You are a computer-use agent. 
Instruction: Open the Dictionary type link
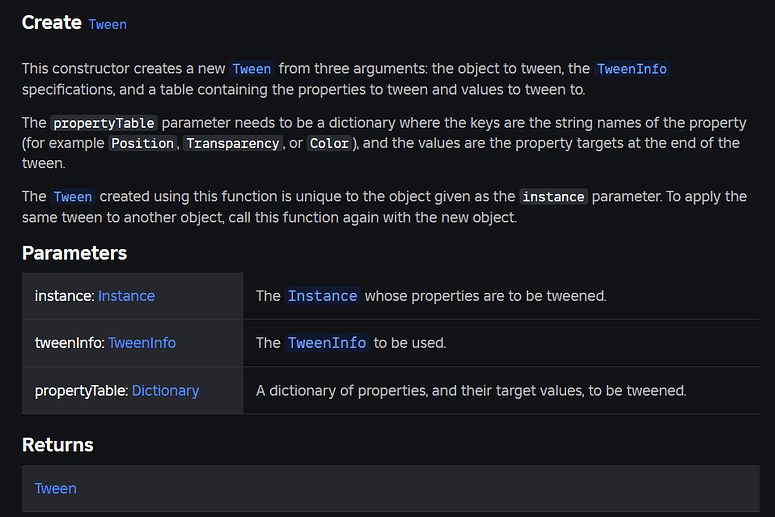tap(166, 391)
